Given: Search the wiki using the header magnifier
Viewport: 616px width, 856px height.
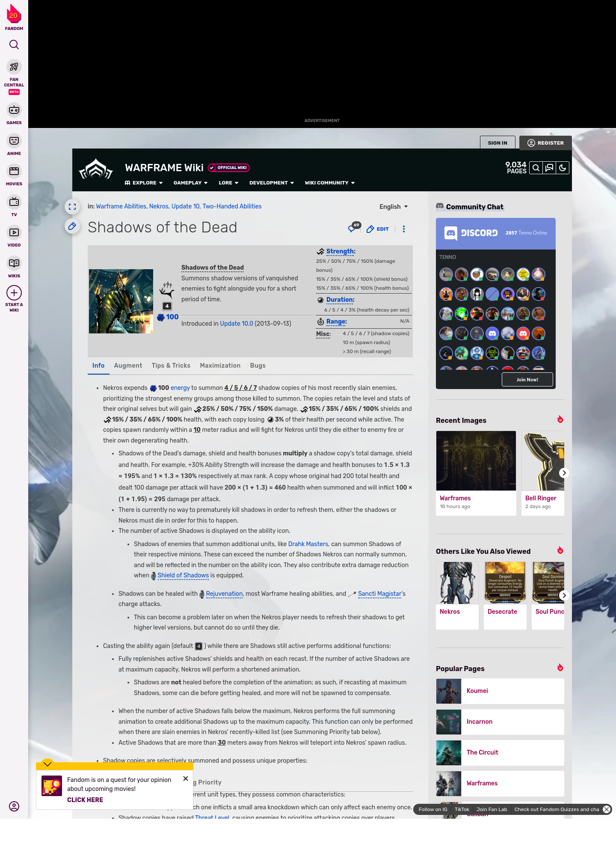Looking at the screenshot, I should pyautogui.click(x=536, y=168).
